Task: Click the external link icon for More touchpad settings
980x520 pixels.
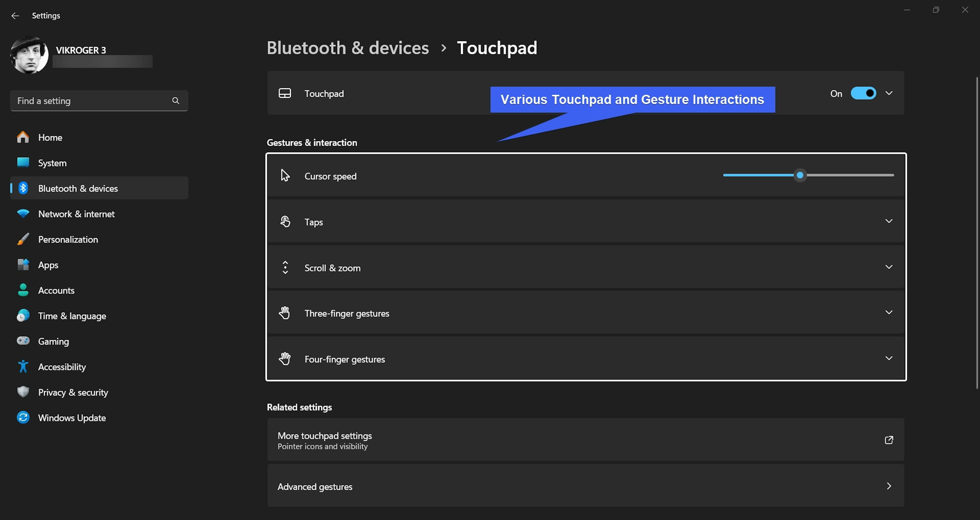Action: (889, 440)
